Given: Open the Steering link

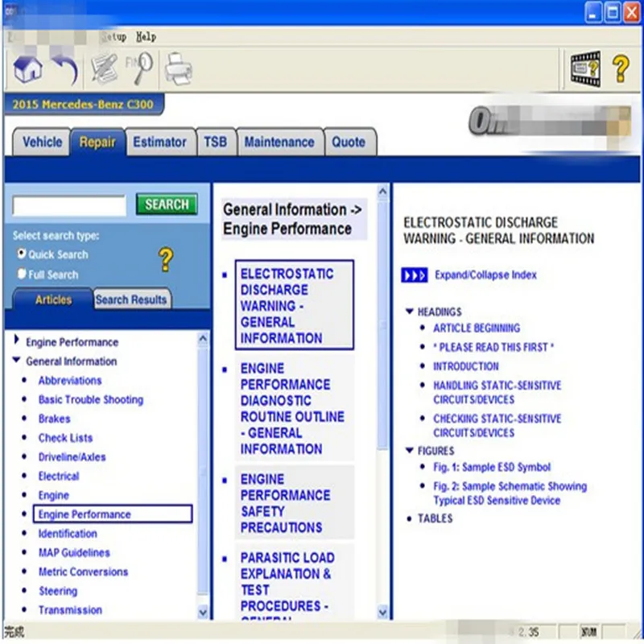Looking at the screenshot, I should click(58, 591).
